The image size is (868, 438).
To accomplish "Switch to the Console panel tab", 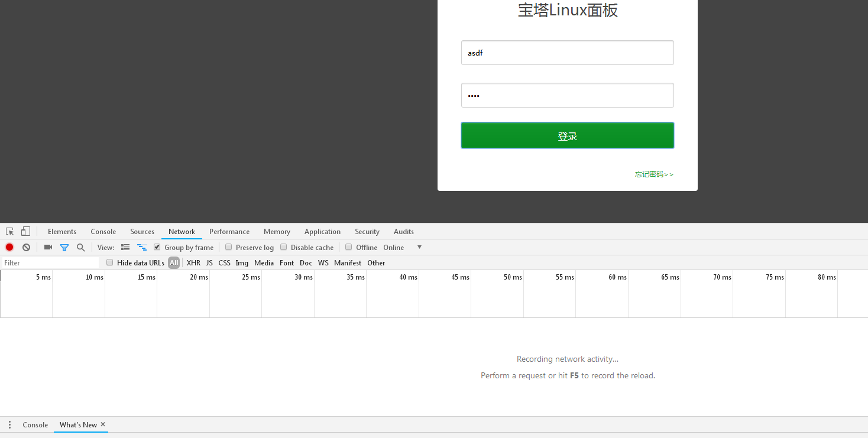I will pyautogui.click(x=103, y=232).
